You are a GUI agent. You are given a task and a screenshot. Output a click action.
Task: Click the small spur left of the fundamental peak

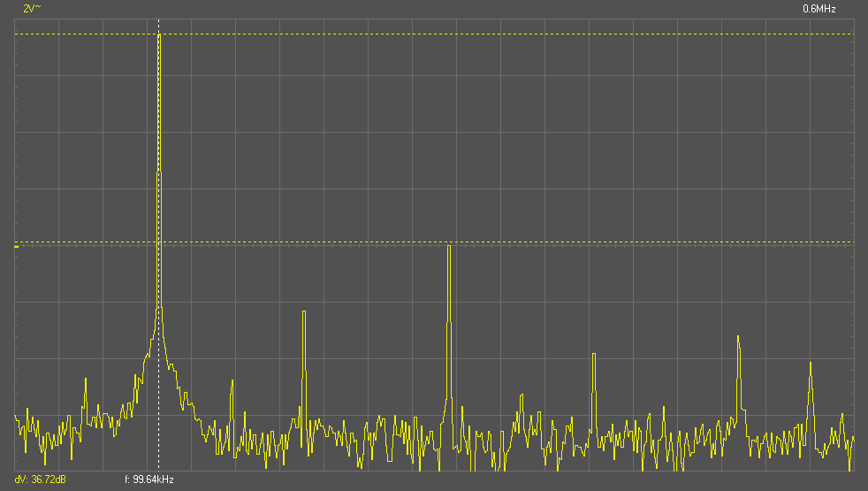click(85, 380)
